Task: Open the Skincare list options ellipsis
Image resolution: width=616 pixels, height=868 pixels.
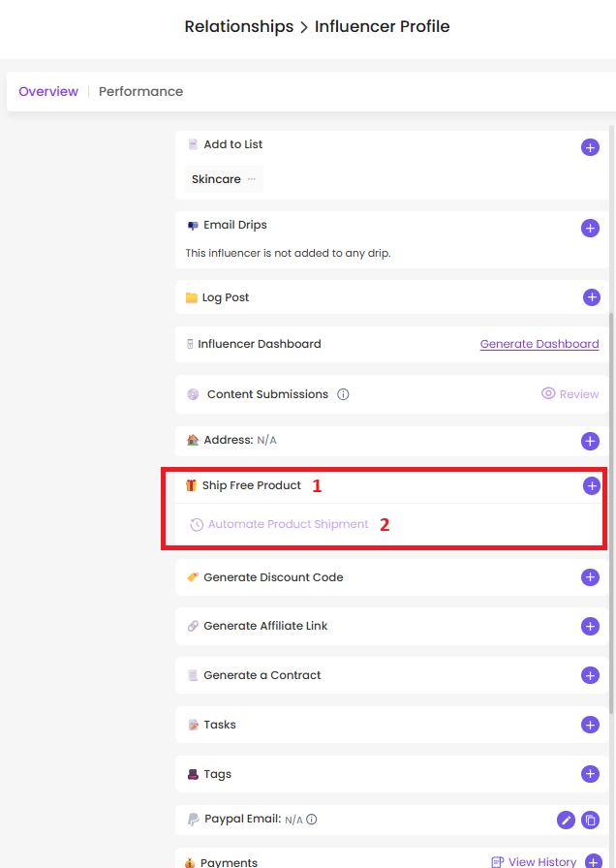Action: (252, 179)
